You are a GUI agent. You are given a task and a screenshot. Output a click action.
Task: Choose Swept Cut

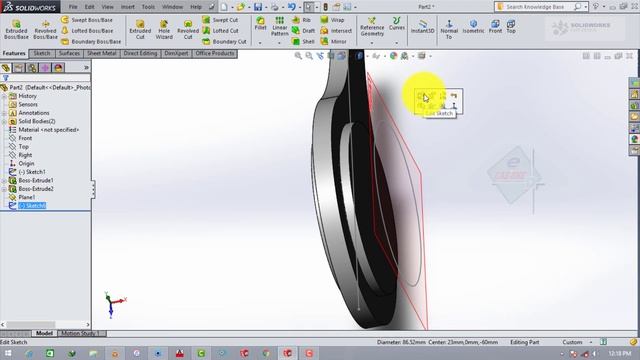point(220,20)
